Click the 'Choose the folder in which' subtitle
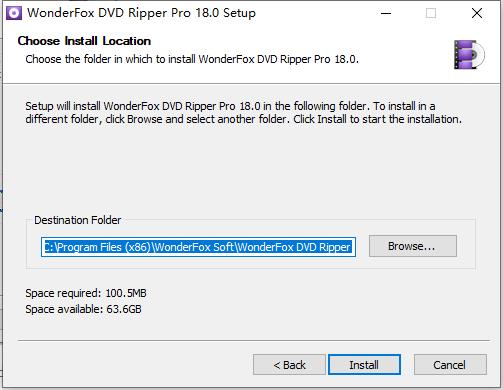The height and width of the screenshot is (390, 503). (x=192, y=59)
